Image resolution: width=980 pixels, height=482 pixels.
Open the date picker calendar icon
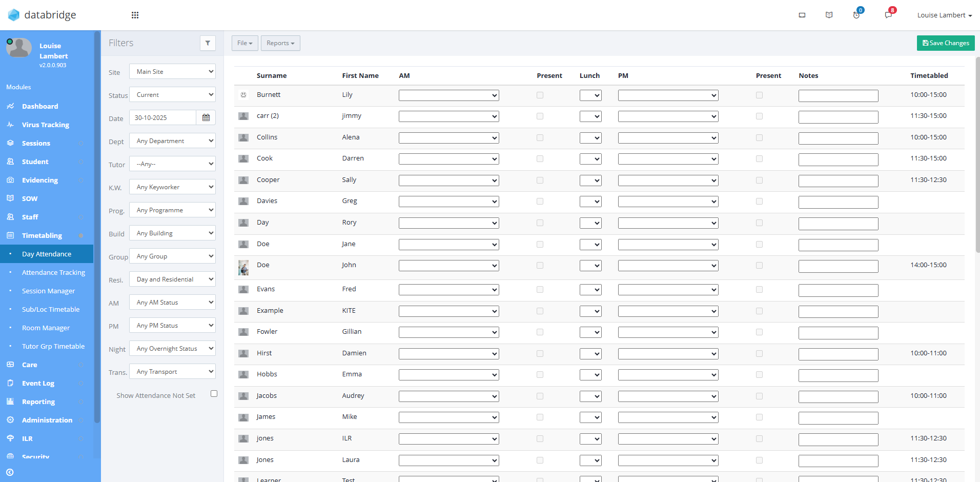coord(206,117)
